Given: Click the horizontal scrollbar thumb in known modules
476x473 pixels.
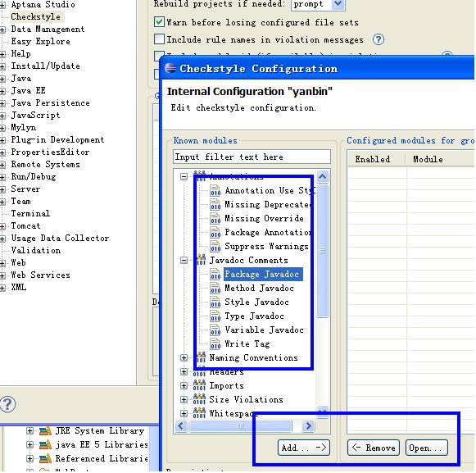Looking at the screenshot, I should [x=240, y=426].
